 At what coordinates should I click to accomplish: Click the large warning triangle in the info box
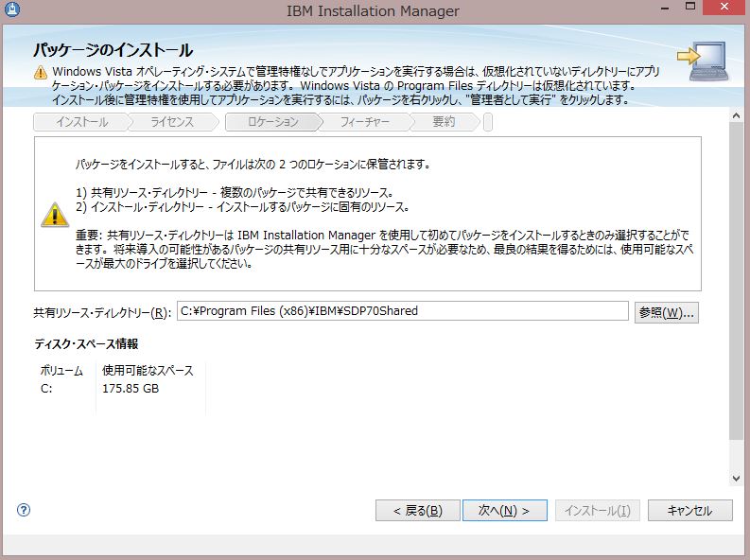(x=55, y=215)
